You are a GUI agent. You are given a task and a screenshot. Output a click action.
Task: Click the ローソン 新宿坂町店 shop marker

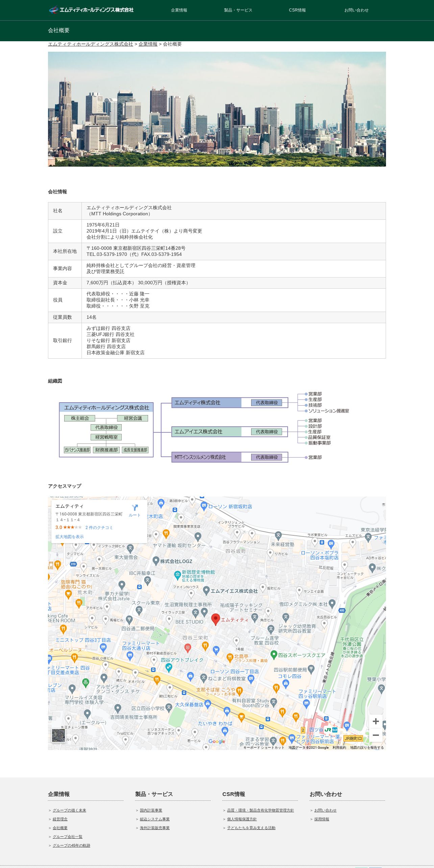click(x=204, y=506)
